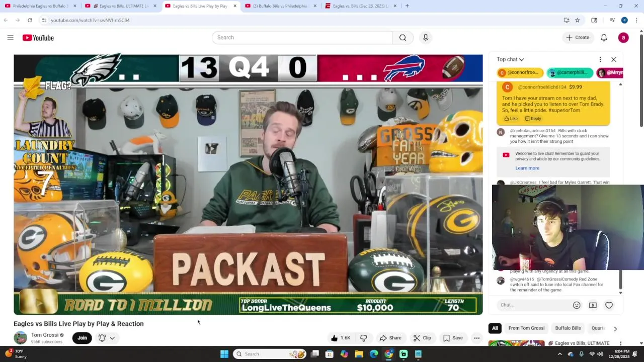The width and height of the screenshot is (644, 362).
Task: Select @connorfroe... Super Chat ticker
Action: 520,73
